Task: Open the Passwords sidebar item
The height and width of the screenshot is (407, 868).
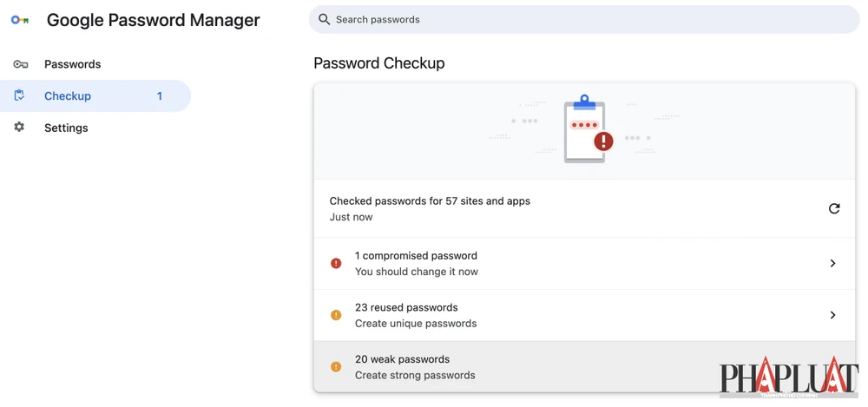Action: (72, 64)
